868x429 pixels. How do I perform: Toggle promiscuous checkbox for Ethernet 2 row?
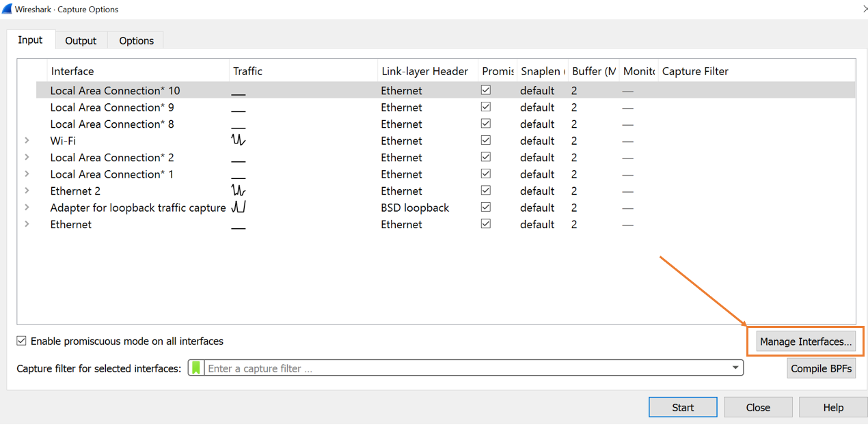point(486,191)
